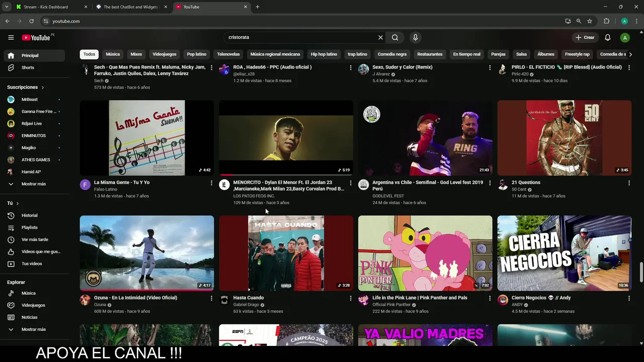
Task: Open Shorts from the sidebar
Action: [33, 67]
